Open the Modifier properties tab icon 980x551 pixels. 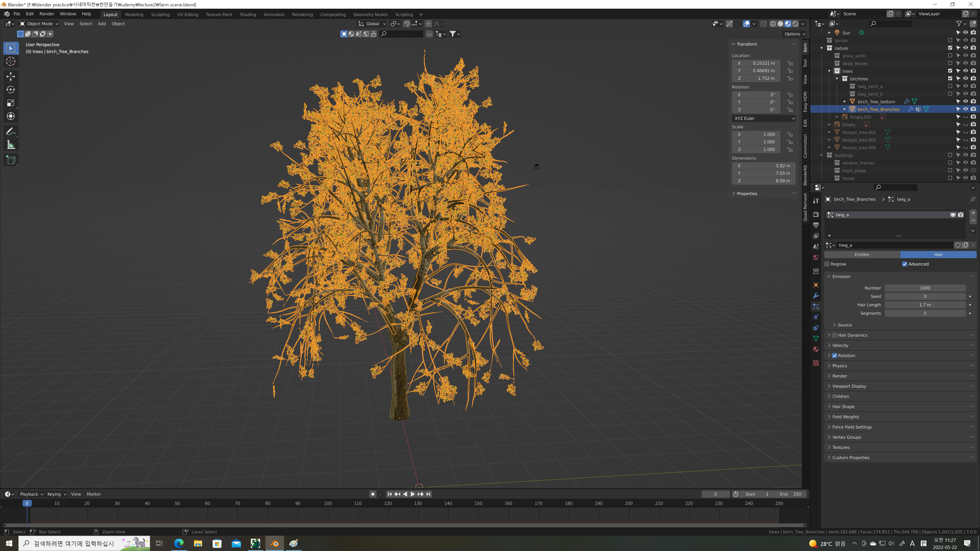[816, 296]
